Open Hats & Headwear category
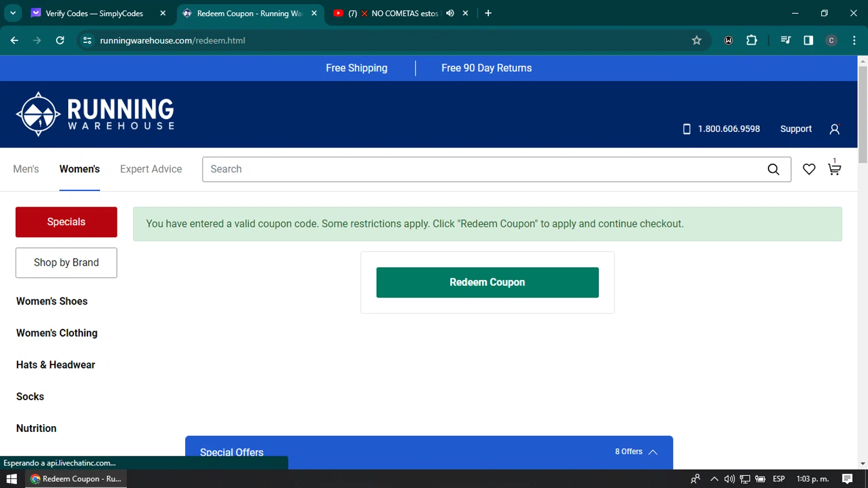The height and width of the screenshot is (488, 868). click(x=56, y=365)
